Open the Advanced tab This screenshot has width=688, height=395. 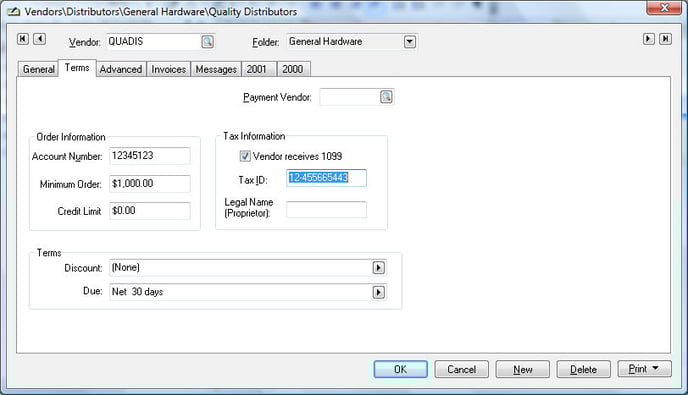coord(121,69)
